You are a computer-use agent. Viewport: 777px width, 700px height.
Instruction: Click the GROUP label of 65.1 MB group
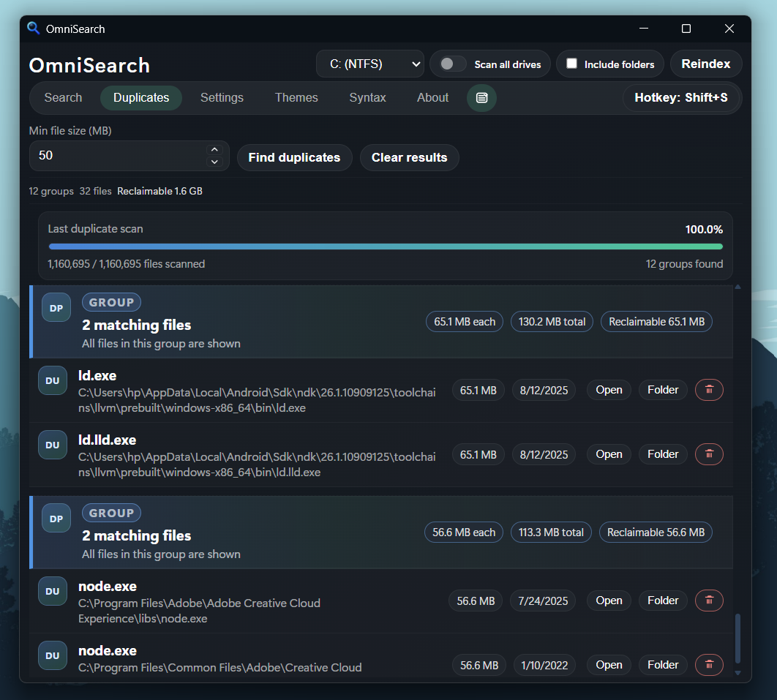111,302
